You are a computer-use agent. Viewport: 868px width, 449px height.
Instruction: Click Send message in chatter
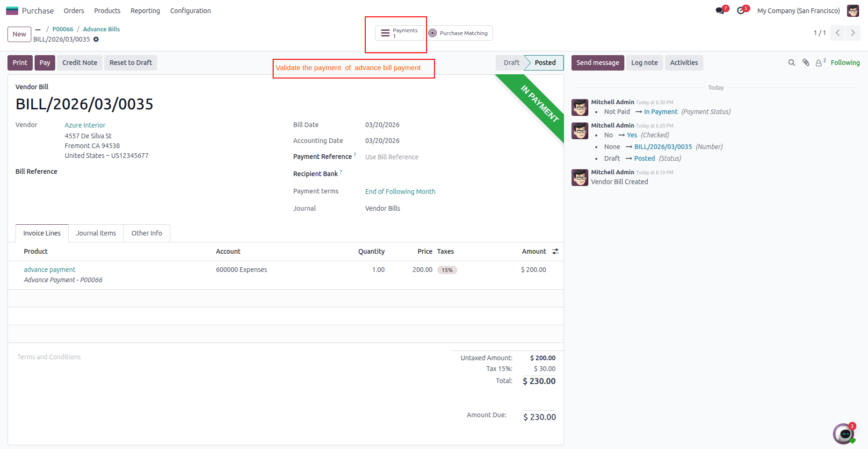coord(598,63)
